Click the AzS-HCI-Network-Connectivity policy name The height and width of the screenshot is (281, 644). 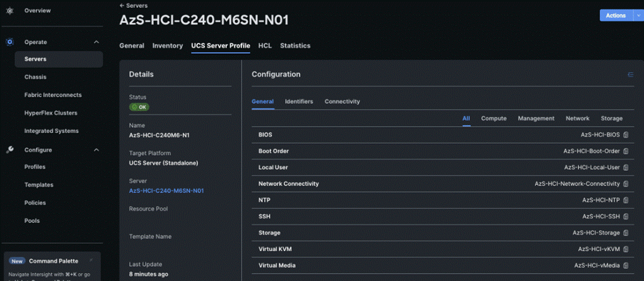click(x=577, y=184)
